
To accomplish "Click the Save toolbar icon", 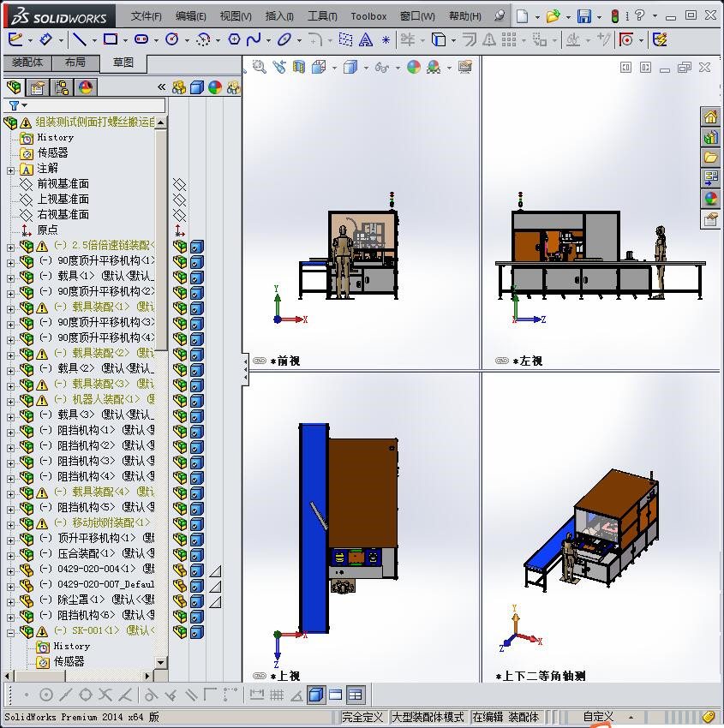I will point(584,16).
